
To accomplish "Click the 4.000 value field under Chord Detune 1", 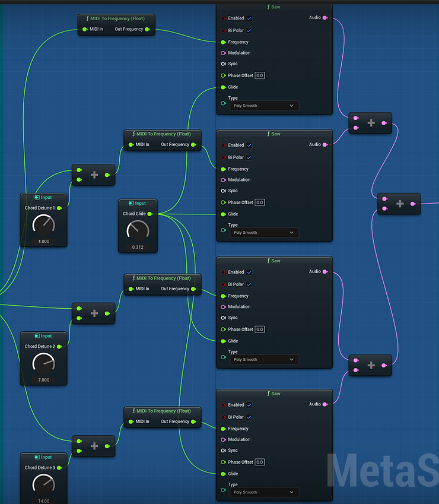I will coord(44,242).
